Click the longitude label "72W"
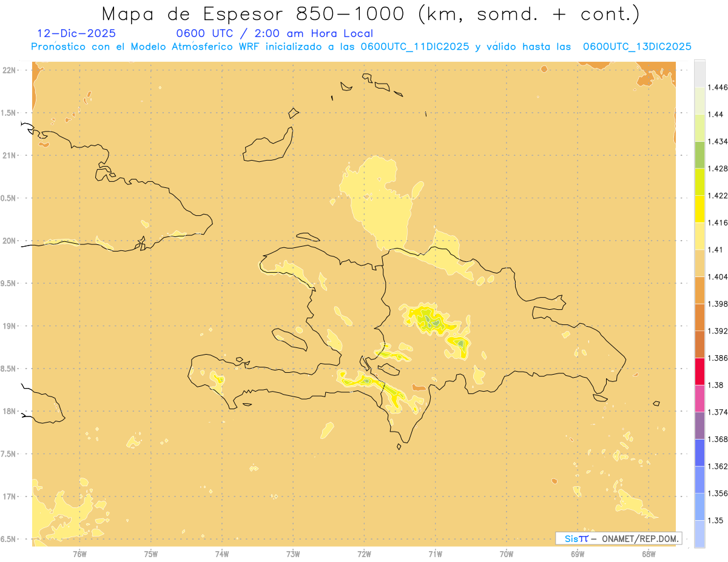 (x=365, y=554)
